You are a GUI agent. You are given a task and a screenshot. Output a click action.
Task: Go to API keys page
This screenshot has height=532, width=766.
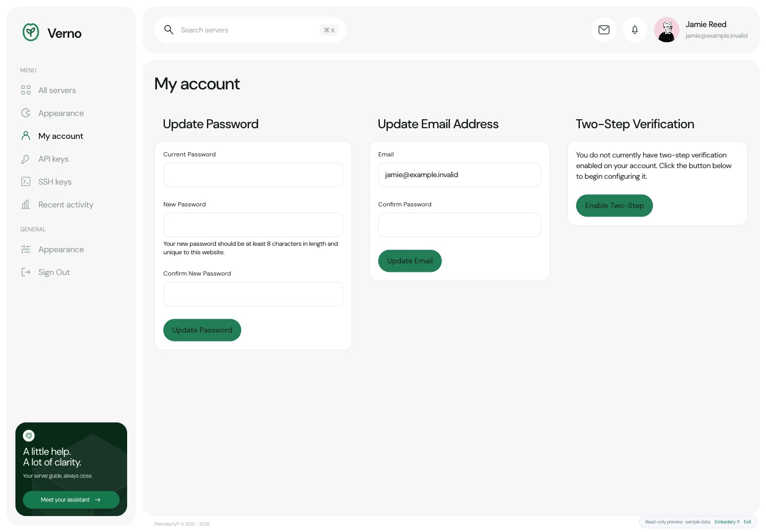point(71,159)
